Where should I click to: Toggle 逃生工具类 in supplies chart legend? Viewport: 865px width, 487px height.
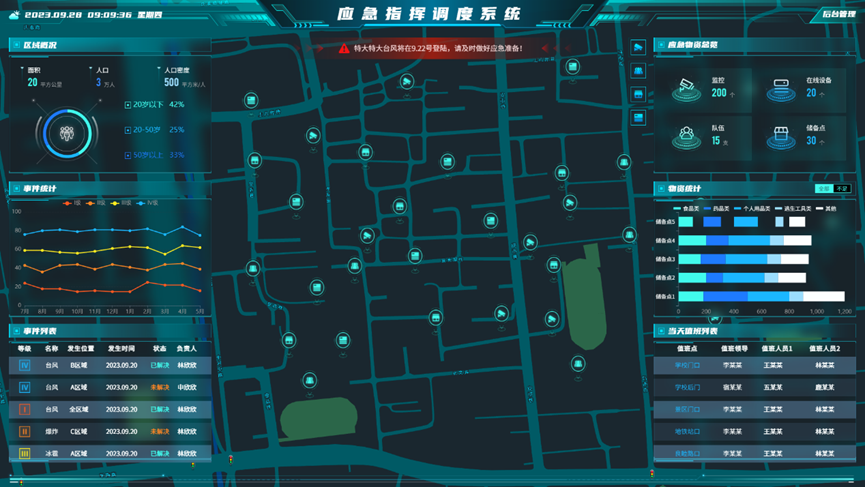pyautogui.click(x=793, y=208)
